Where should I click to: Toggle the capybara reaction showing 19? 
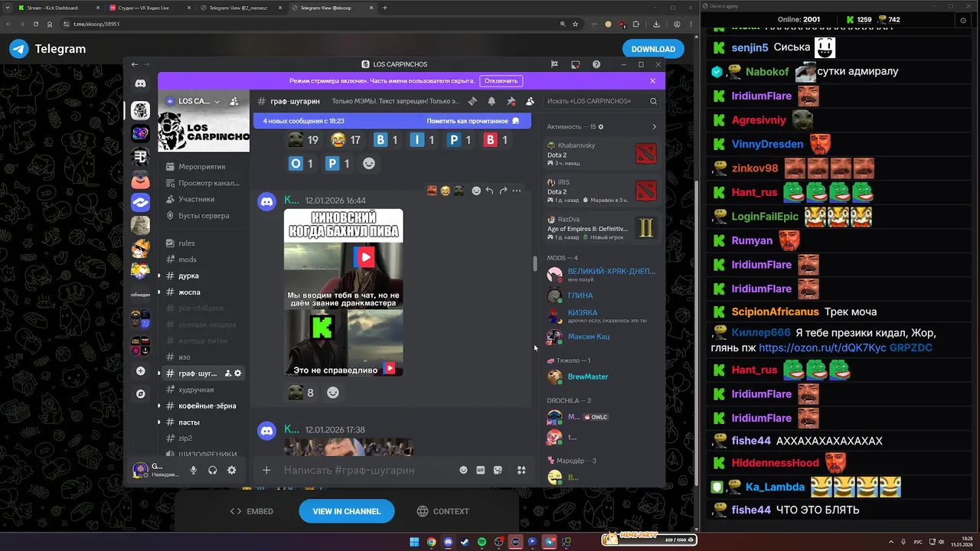303,140
